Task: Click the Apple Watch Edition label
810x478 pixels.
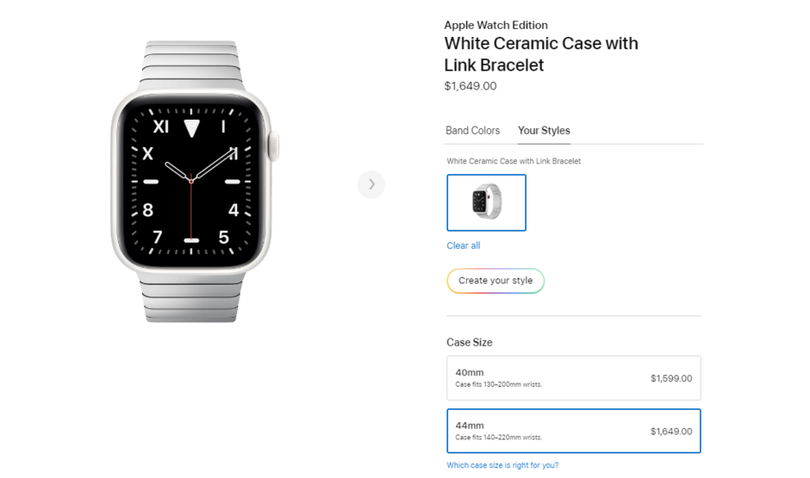Action: pyautogui.click(x=496, y=25)
